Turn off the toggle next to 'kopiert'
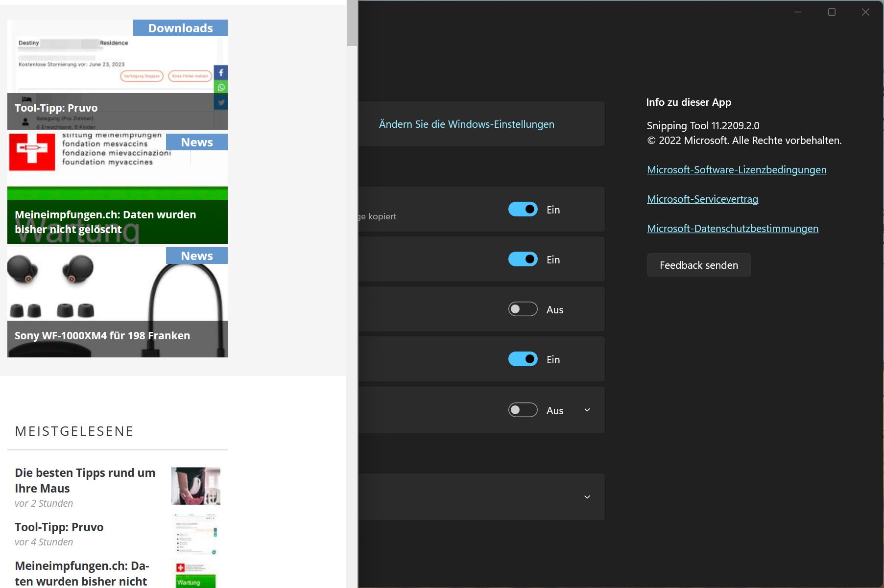 523,209
